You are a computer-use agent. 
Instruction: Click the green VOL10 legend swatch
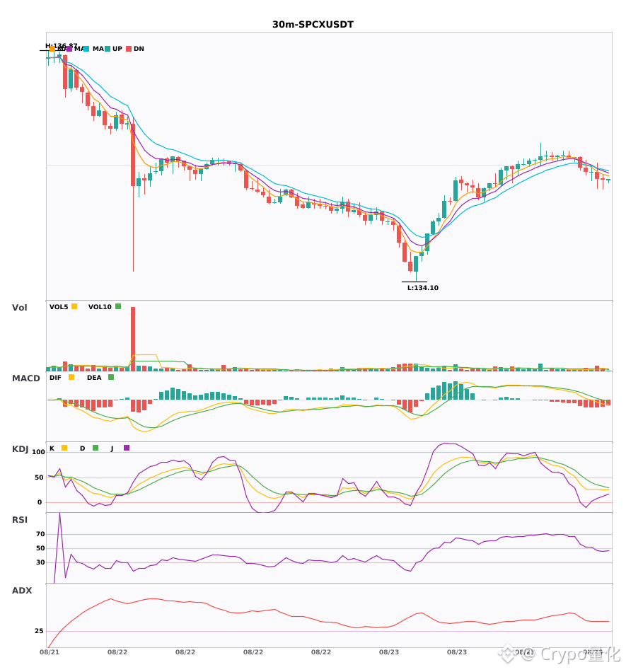pyautogui.click(x=118, y=306)
